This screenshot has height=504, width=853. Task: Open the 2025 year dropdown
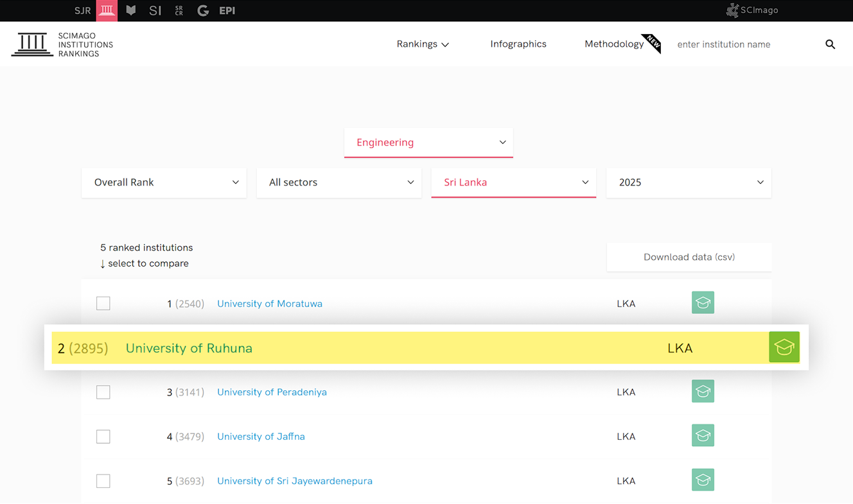coord(689,182)
